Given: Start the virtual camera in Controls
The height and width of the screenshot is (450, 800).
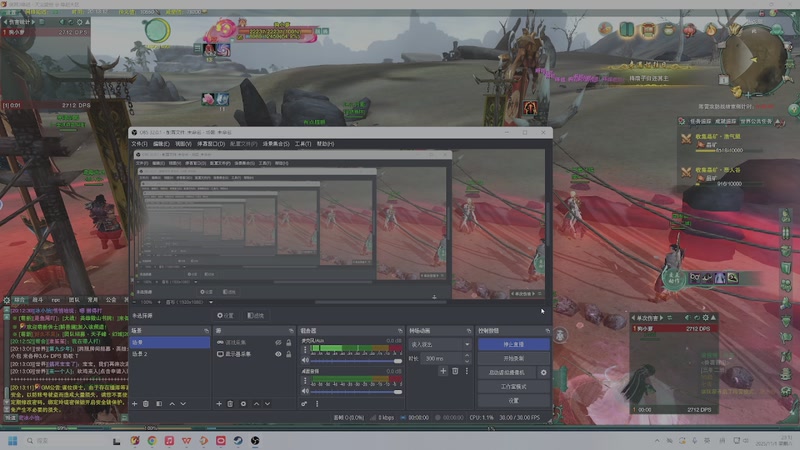Looking at the screenshot, I should tap(507, 372).
